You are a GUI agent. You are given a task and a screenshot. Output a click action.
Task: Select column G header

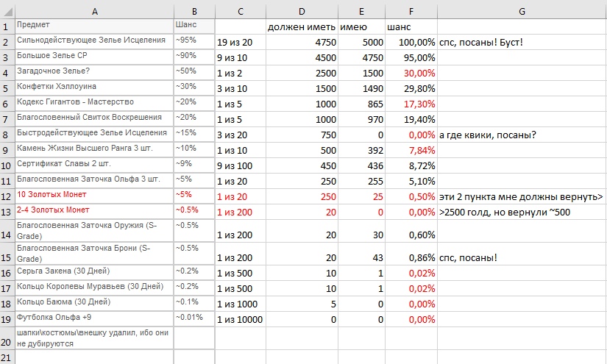(x=522, y=10)
